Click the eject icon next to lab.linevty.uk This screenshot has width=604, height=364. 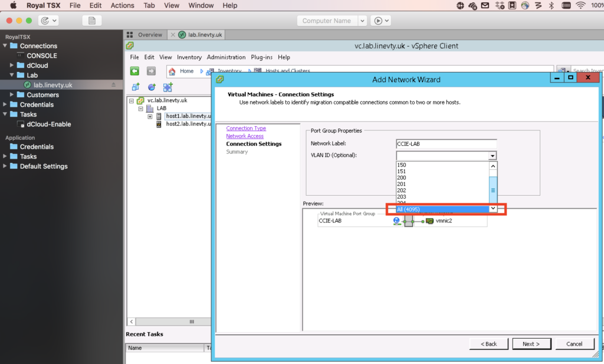pos(113,85)
